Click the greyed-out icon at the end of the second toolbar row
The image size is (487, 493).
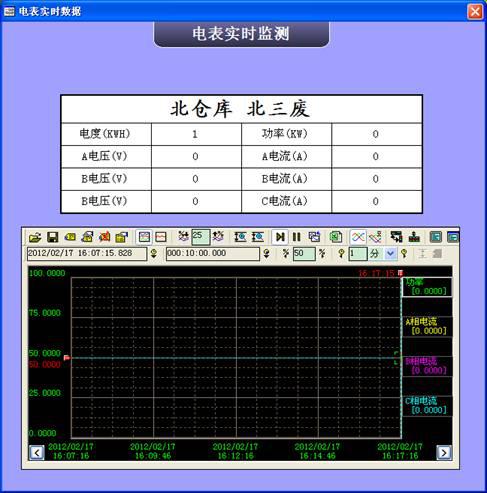tap(437, 254)
